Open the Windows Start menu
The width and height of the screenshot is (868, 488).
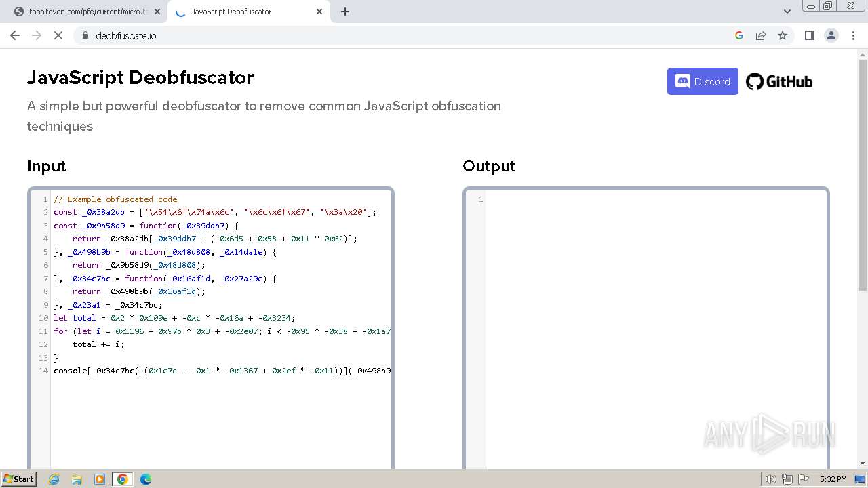coord(18,479)
